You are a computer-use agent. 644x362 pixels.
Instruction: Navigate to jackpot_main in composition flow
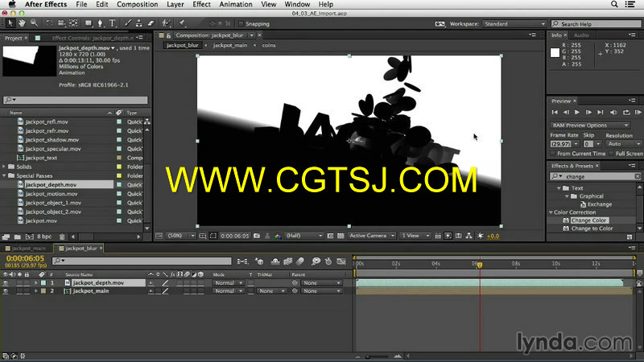tap(230, 45)
